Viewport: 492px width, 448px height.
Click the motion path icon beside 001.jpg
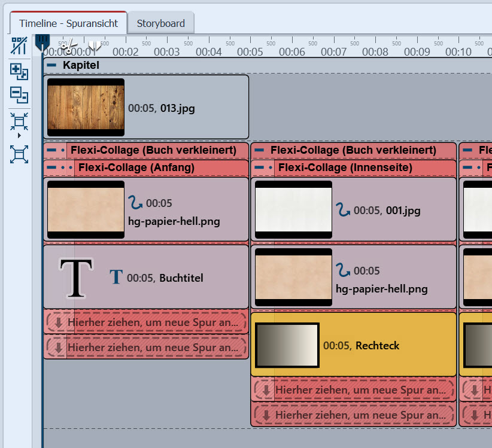click(342, 210)
